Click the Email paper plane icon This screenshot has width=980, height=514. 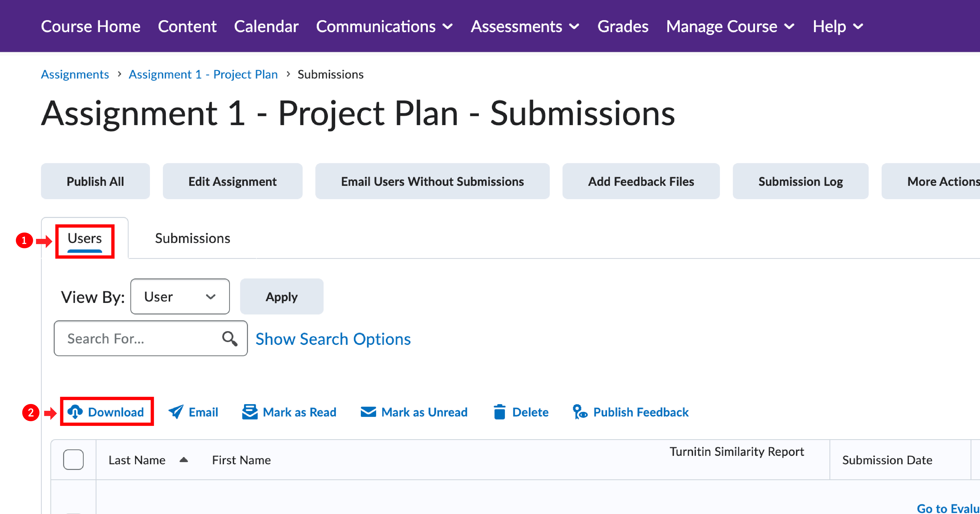coord(176,412)
